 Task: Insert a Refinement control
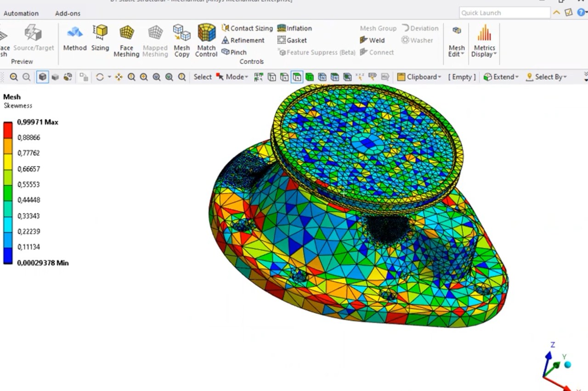(243, 40)
